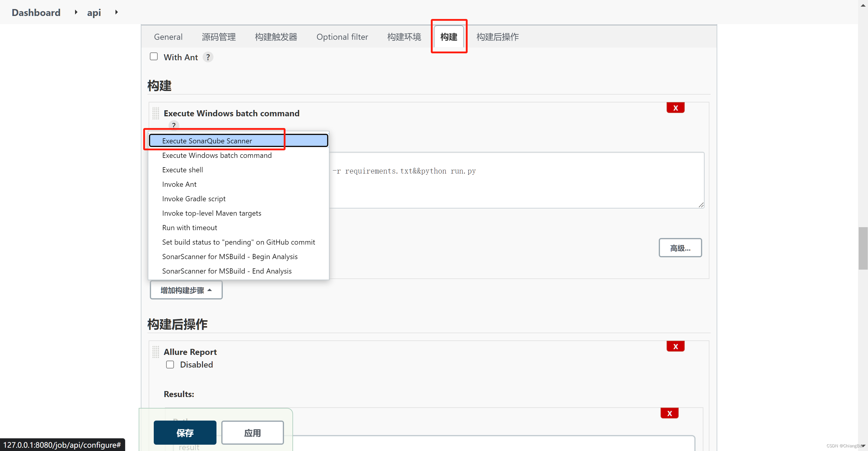Switch to the 构建环境 tab

tap(404, 37)
